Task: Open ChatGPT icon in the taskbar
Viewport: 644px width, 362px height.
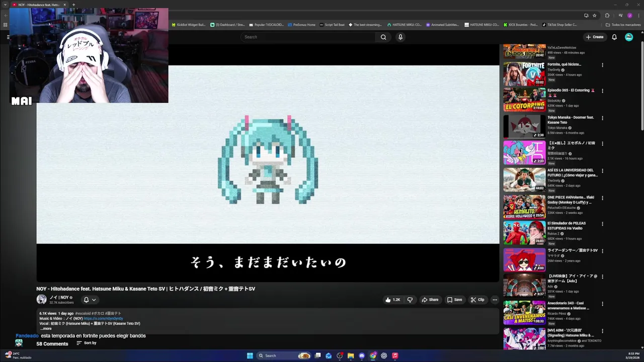Action: click(x=384, y=355)
